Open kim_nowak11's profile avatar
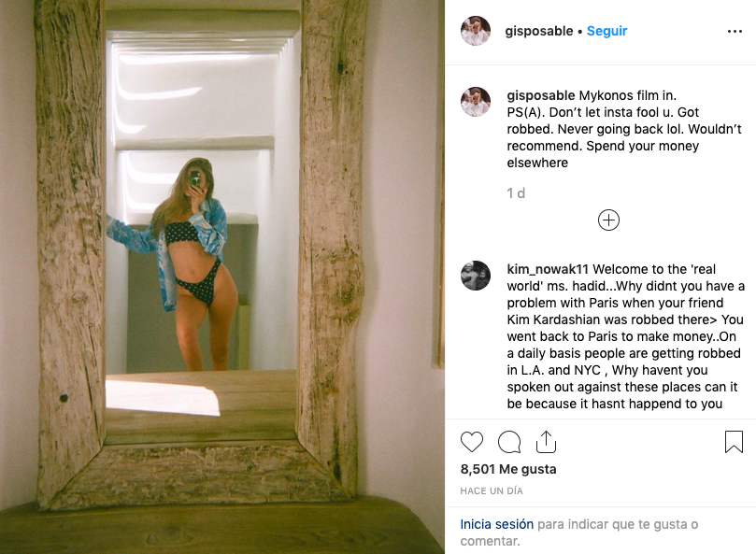Viewport: 756px width, 554px height. [476, 276]
